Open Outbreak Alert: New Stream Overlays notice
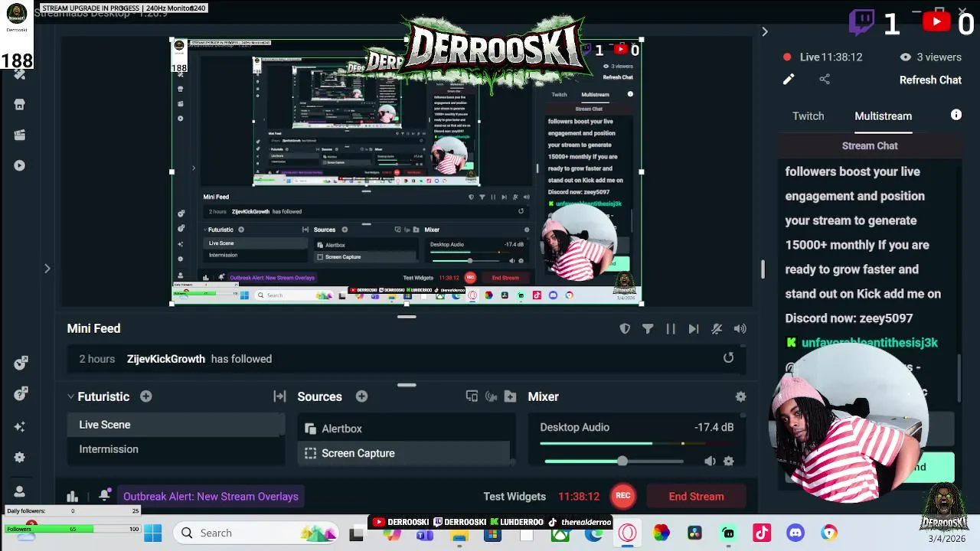Viewport: 980px width, 551px height. coord(211,496)
